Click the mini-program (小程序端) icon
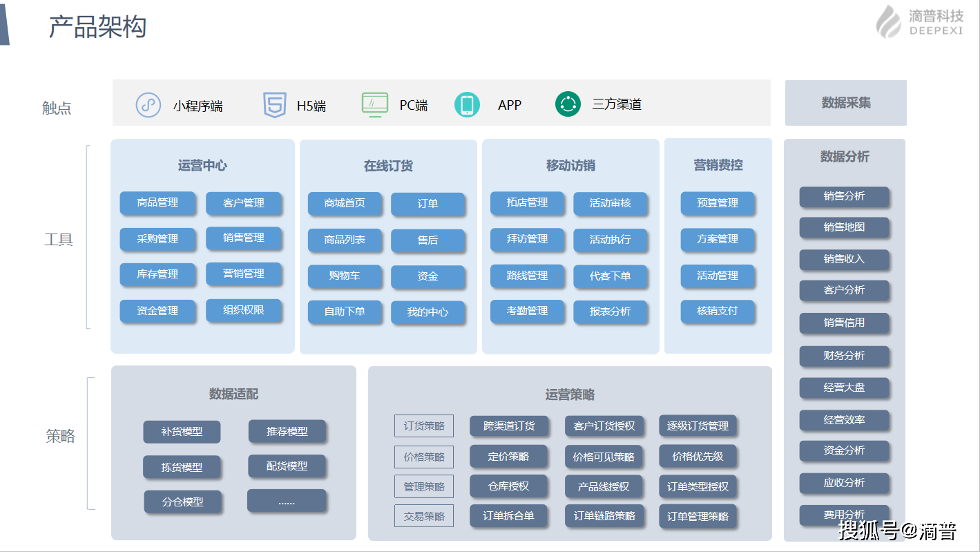This screenshot has width=980, height=552. click(x=148, y=105)
